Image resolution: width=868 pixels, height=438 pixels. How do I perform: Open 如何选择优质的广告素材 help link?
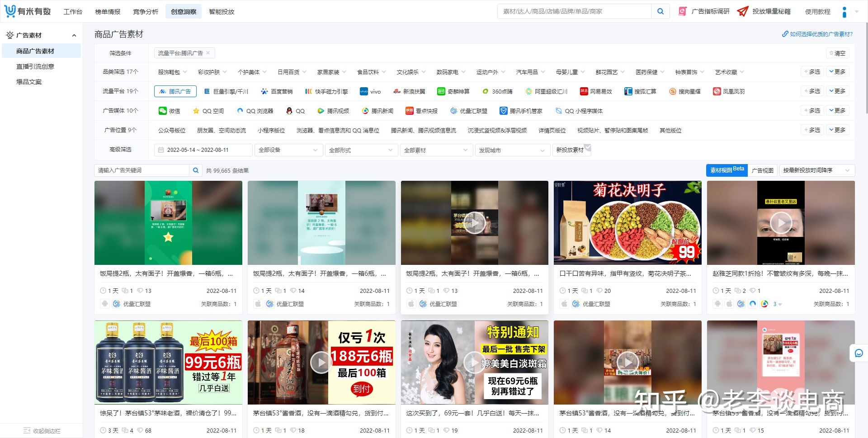(817, 34)
